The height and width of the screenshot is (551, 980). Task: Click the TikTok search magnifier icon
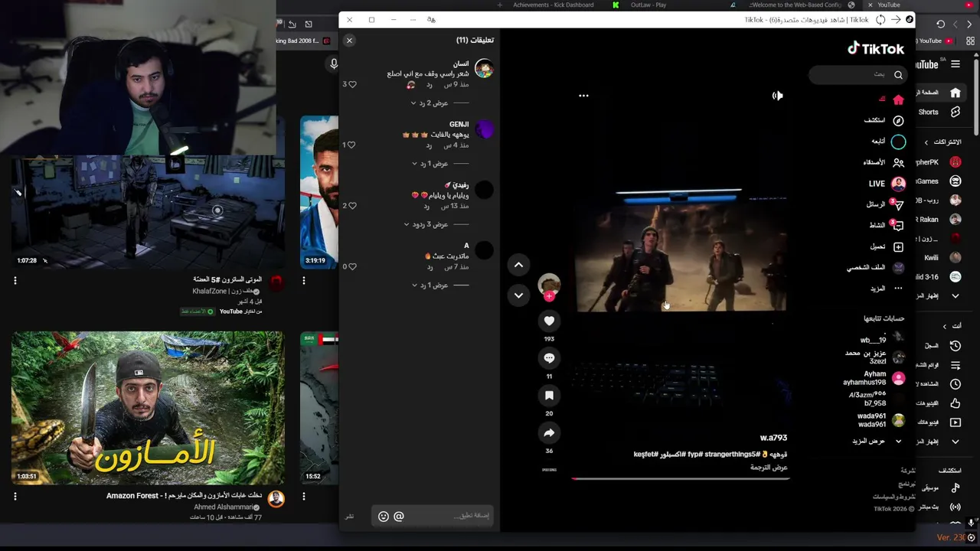coord(898,74)
